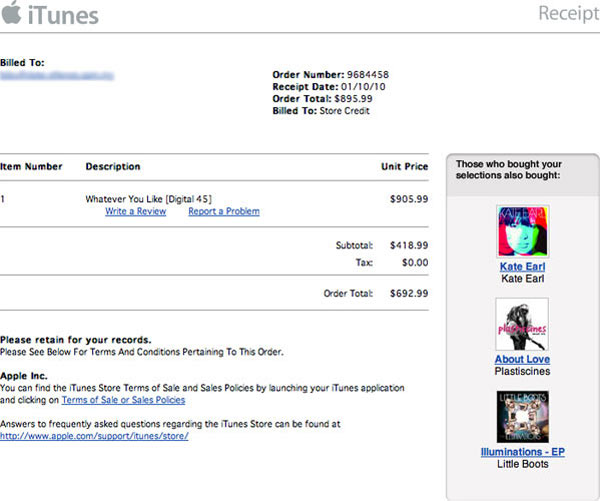Click the Plasticines artist name

click(522, 372)
